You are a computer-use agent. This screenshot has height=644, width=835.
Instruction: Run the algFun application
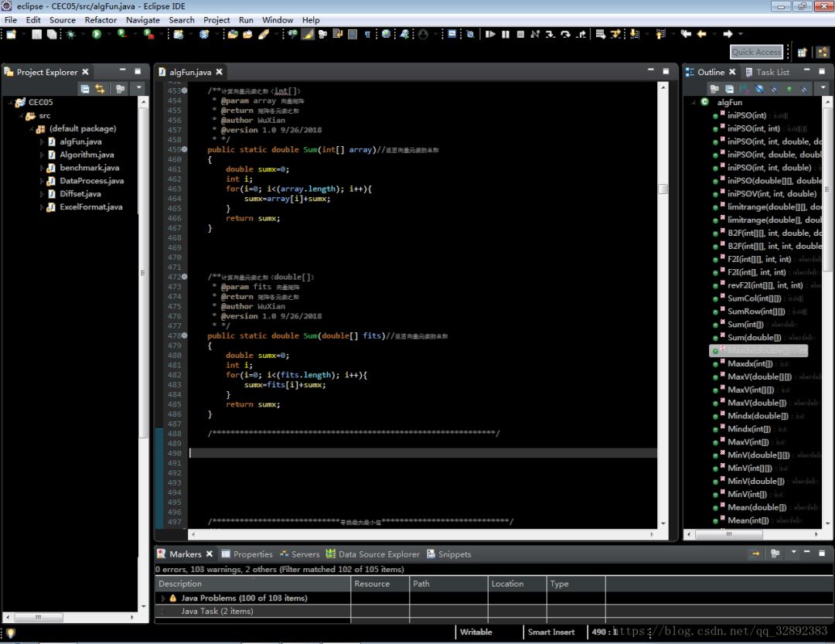pos(96,35)
